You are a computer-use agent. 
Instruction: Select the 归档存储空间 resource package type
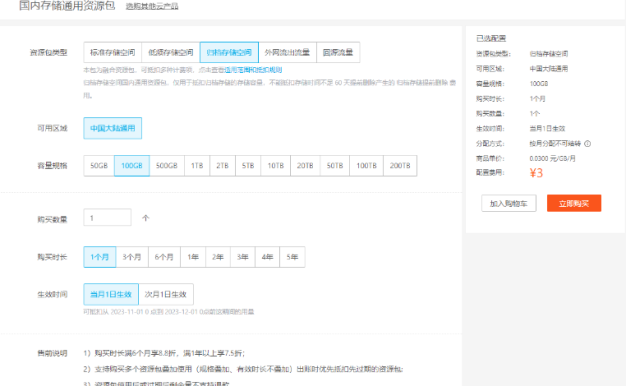[x=229, y=52]
